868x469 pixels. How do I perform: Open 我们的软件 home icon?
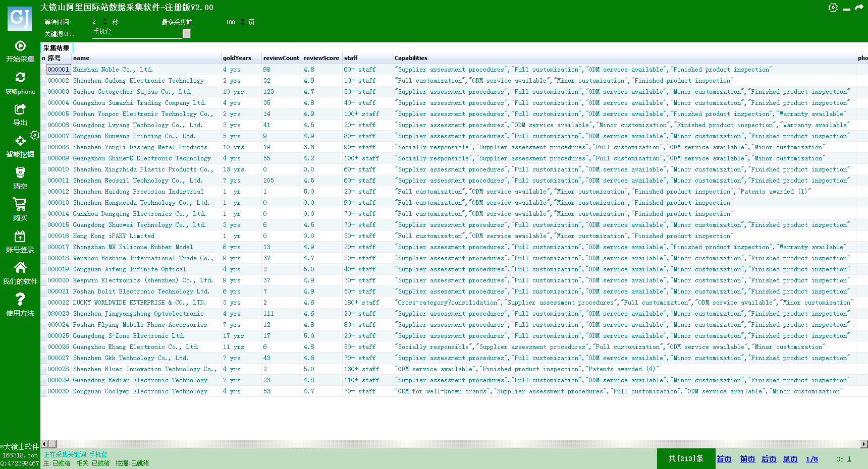click(x=20, y=267)
